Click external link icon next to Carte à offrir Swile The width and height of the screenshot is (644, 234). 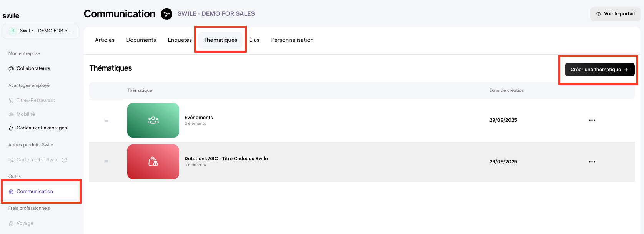[x=64, y=160]
